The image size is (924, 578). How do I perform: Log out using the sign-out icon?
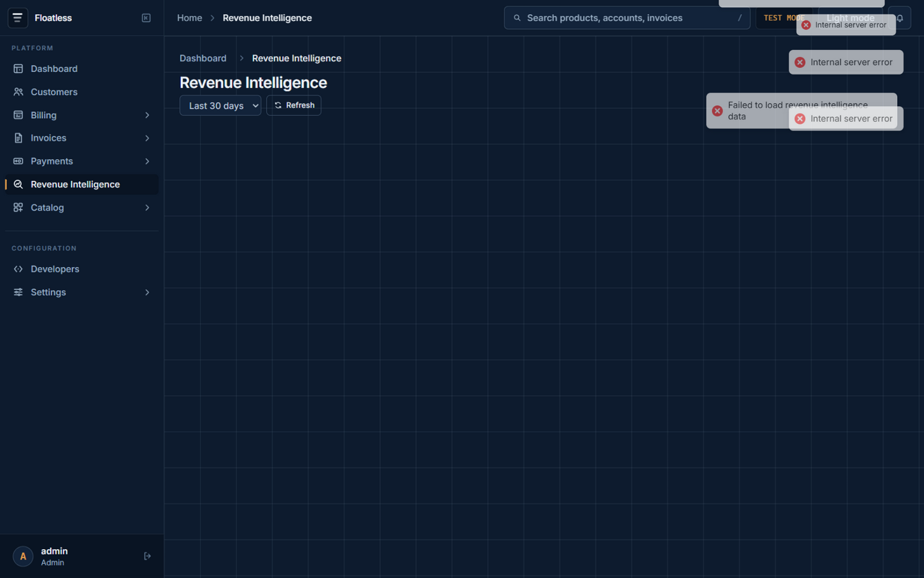click(147, 556)
